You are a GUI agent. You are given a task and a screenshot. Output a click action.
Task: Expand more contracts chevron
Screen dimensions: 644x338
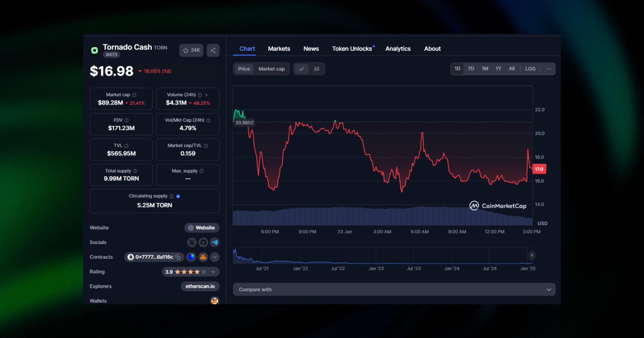[215, 257]
